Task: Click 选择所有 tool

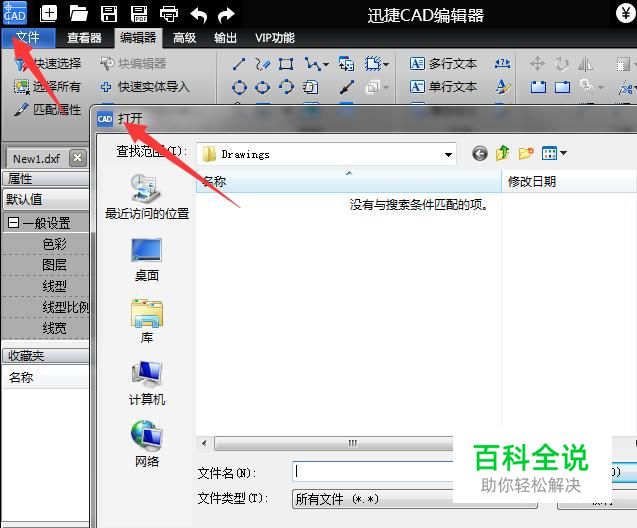Action: (48, 87)
